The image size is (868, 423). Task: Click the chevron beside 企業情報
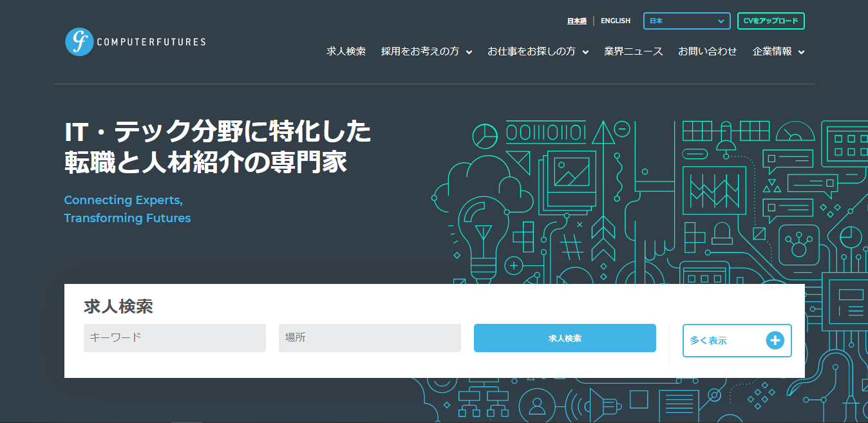point(801,52)
